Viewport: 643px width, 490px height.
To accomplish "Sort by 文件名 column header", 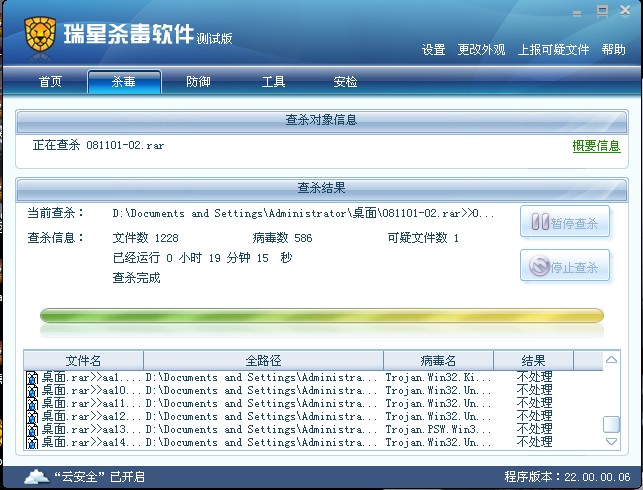I will point(83,361).
